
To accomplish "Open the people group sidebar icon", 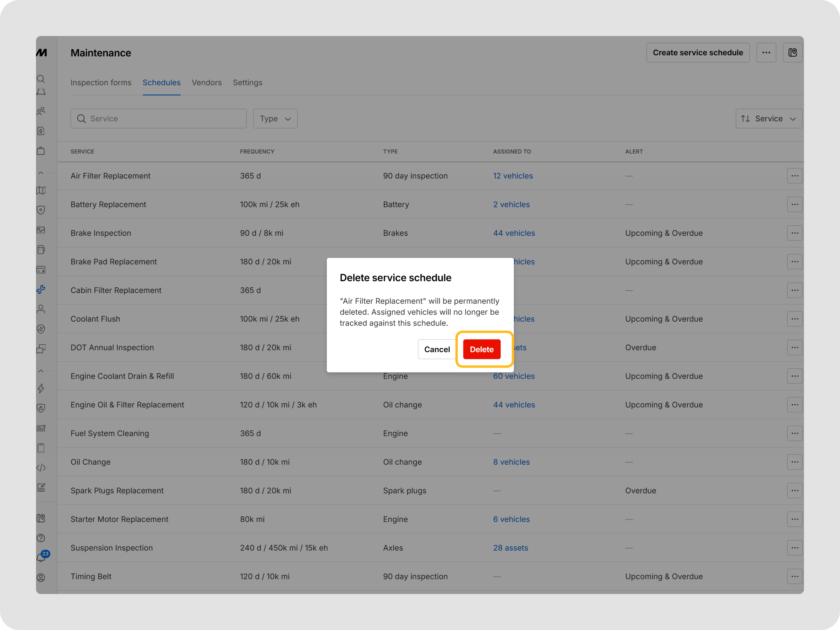I will pyautogui.click(x=41, y=111).
